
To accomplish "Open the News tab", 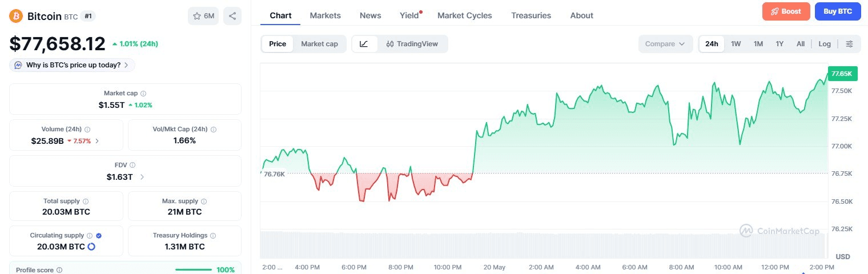I will (x=371, y=15).
